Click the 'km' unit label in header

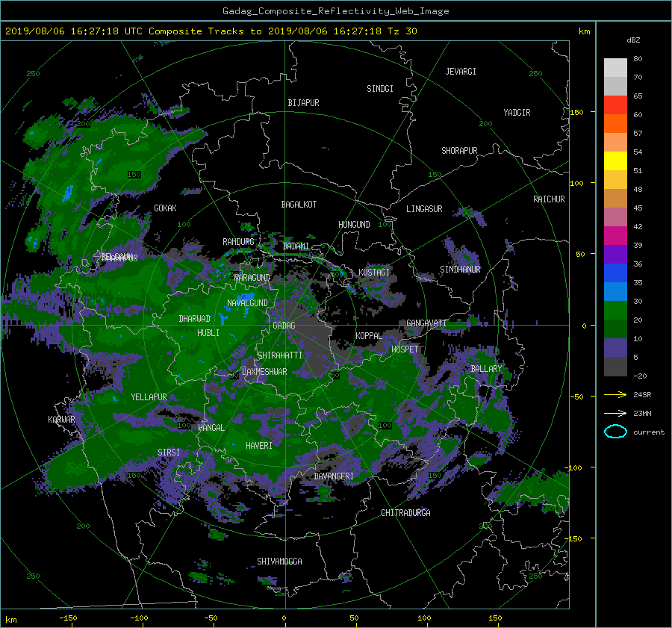click(584, 31)
